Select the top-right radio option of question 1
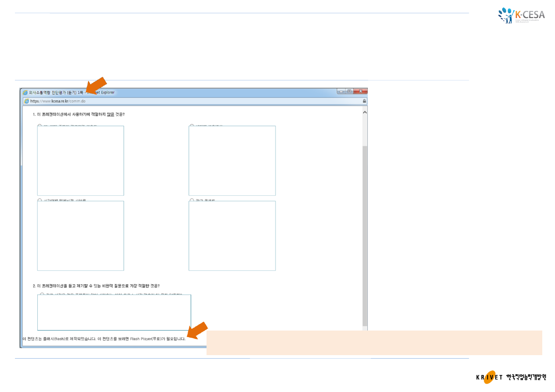The image size is (555, 392). coord(192,126)
